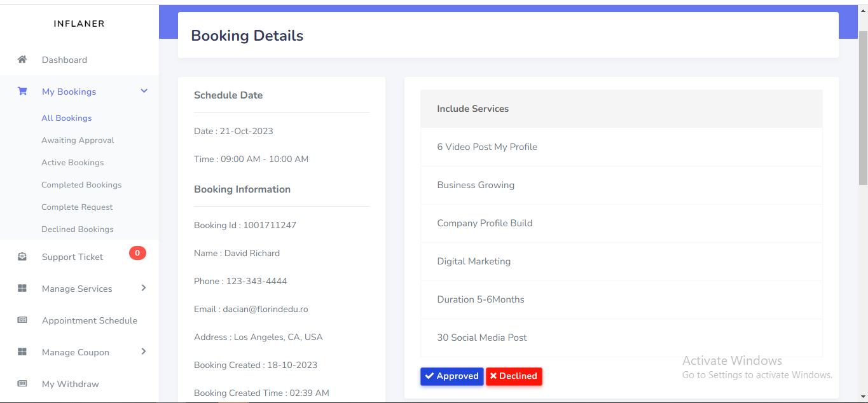The height and width of the screenshot is (403, 868).
Task: Open the Active Bookings list
Action: (x=72, y=163)
